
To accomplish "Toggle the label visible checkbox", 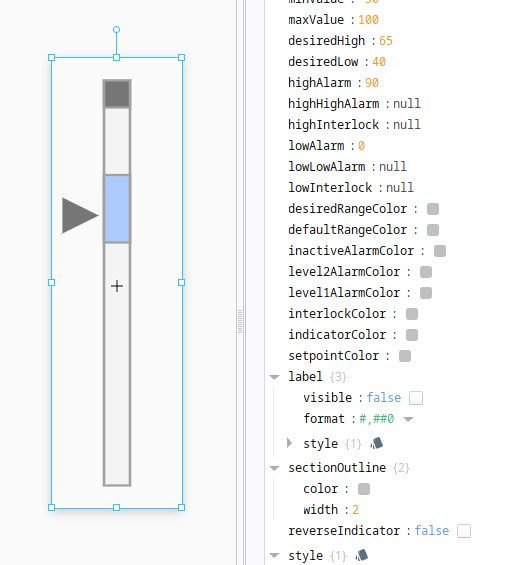I will click(416, 398).
